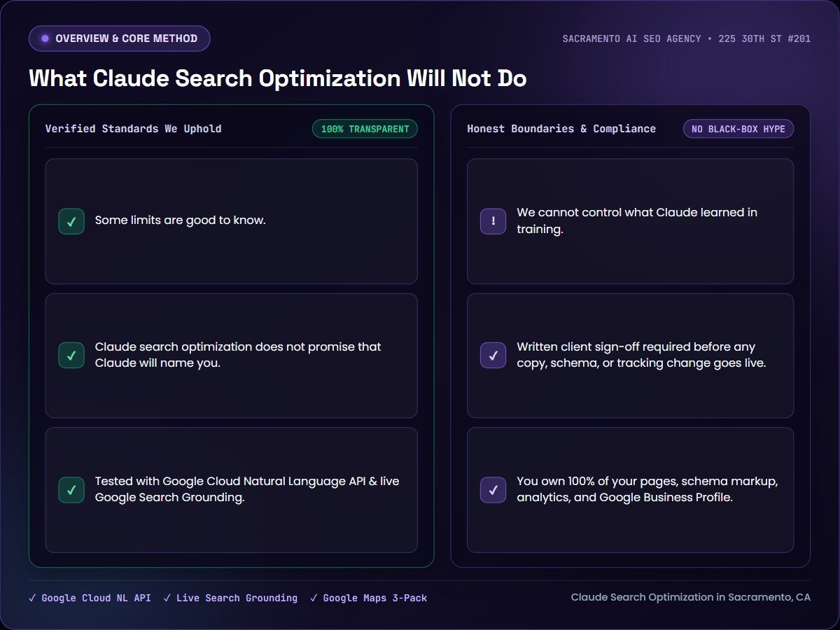Click the '✓ Live Search Grounding' footer item
The image size is (840, 630).
[x=230, y=598]
